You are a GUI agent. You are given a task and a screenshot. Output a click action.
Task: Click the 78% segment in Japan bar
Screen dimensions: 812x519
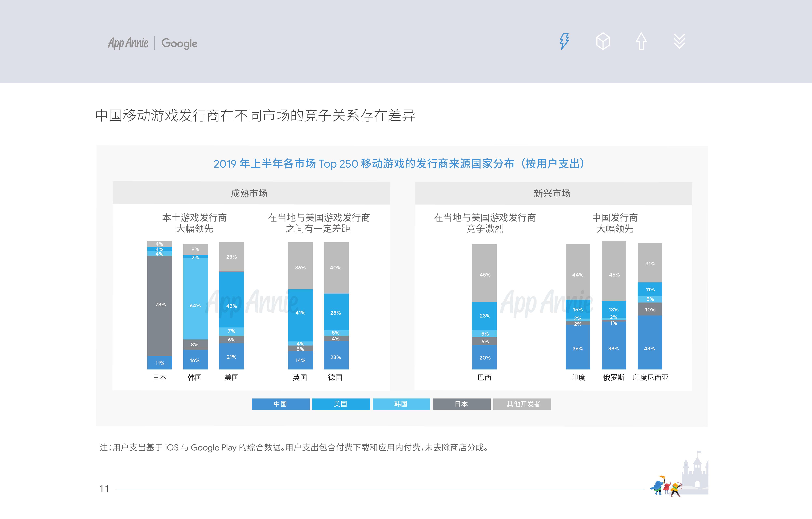click(160, 305)
